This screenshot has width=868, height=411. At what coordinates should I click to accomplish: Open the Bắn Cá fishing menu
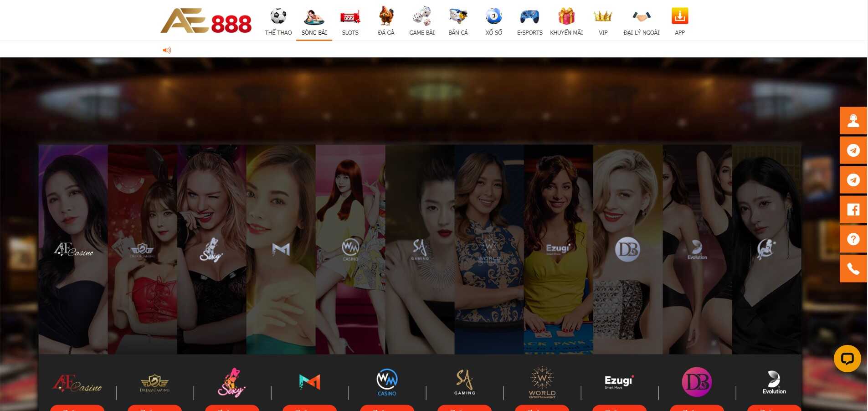[x=458, y=21]
